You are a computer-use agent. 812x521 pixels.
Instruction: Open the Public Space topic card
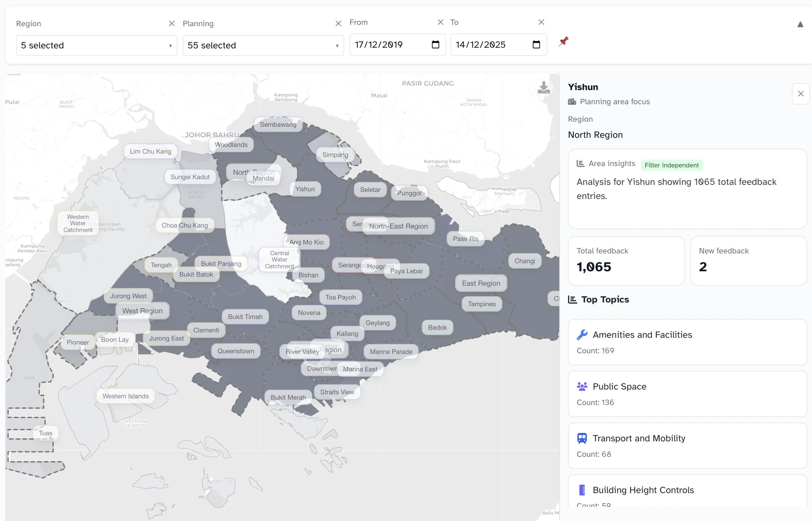[x=687, y=394]
